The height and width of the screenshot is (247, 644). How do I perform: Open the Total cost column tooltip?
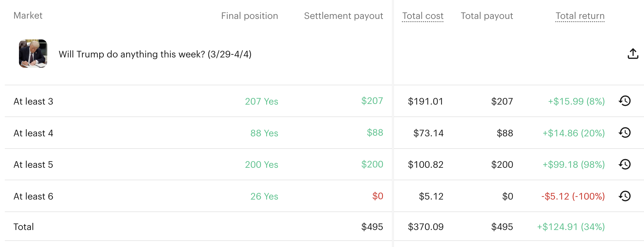tap(422, 15)
